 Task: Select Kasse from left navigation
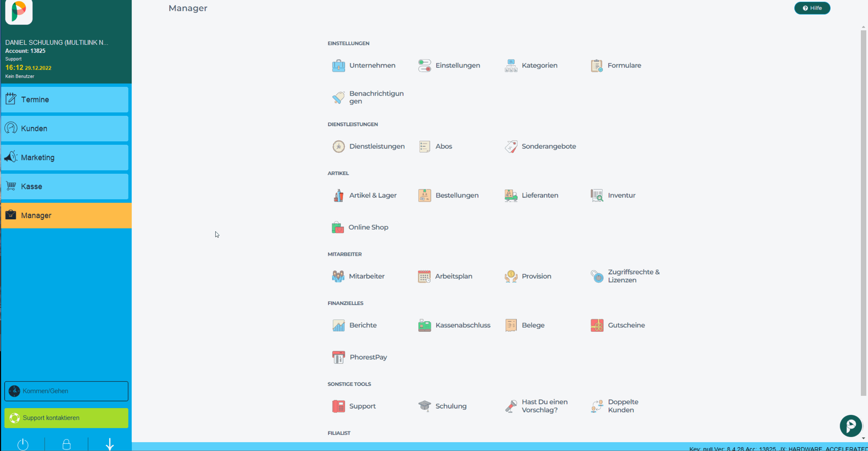(x=66, y=186)
